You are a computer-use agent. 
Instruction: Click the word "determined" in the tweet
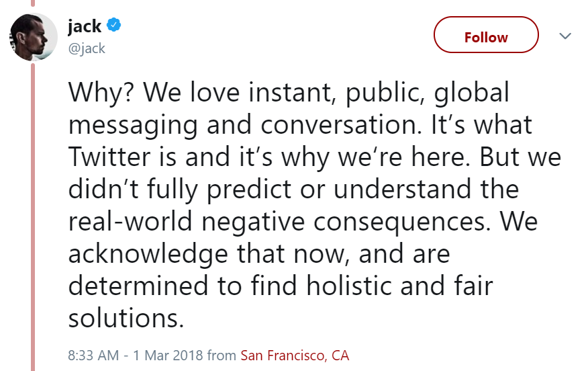(x=138, y=286)
